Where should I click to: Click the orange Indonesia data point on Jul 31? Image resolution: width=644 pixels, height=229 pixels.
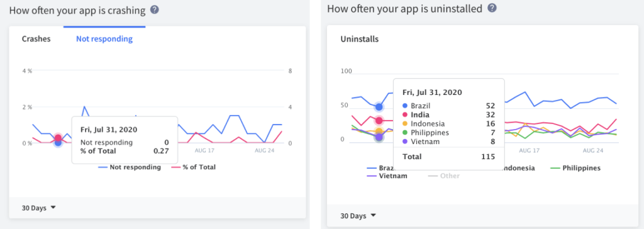[x=379, y=132]
